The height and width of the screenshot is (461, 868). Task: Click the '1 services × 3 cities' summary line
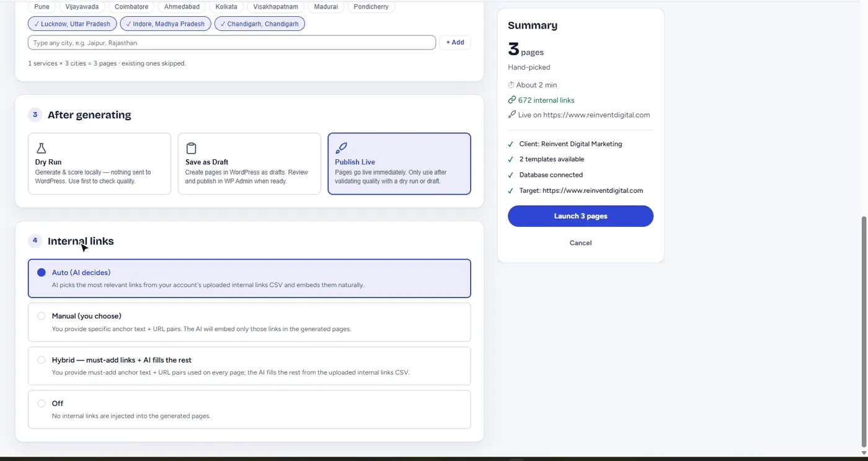107,63
